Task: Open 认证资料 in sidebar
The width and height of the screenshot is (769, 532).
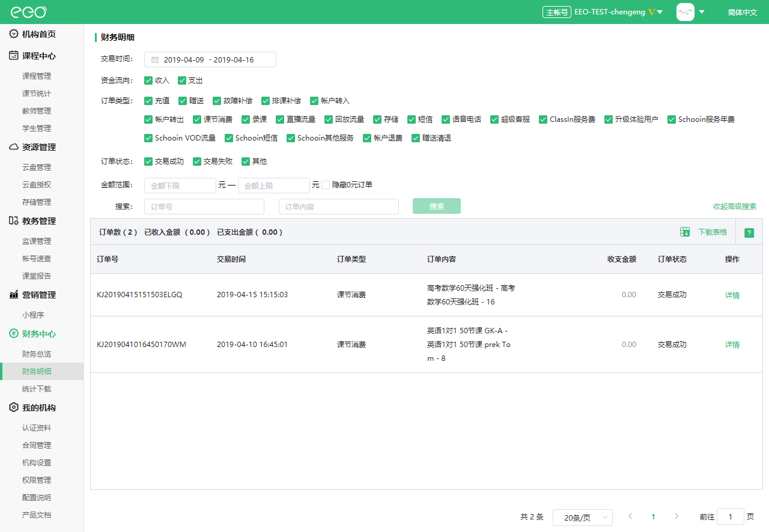Action: (x=37, y=428)
